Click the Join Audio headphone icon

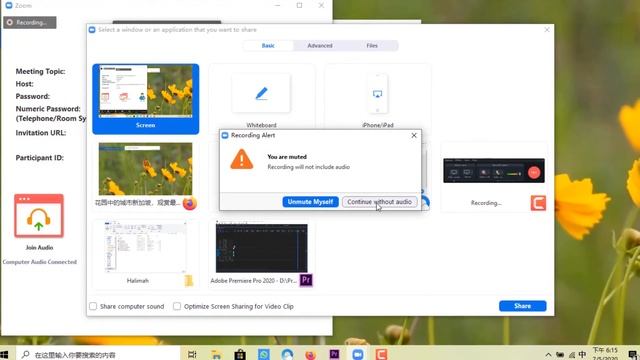39,216
